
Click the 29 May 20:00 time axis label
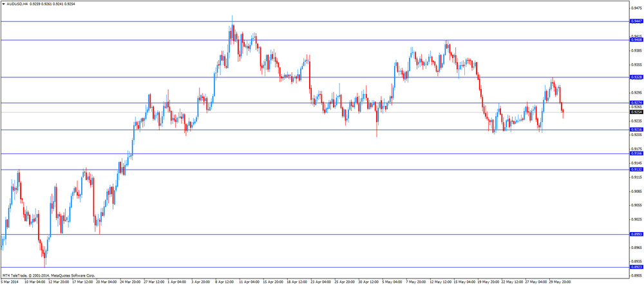(558, 282)
